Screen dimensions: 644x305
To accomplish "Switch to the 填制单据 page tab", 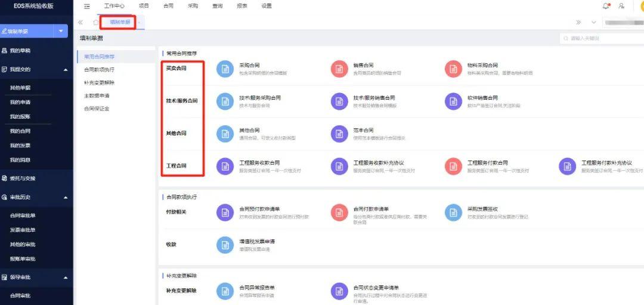I will coord(120,21).
